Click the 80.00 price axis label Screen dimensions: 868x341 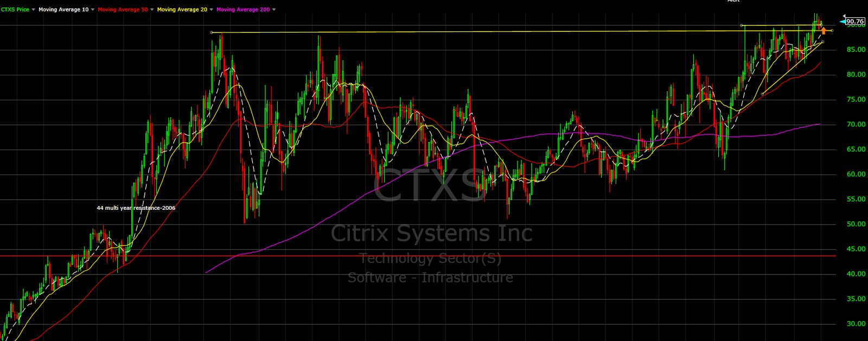856,75
